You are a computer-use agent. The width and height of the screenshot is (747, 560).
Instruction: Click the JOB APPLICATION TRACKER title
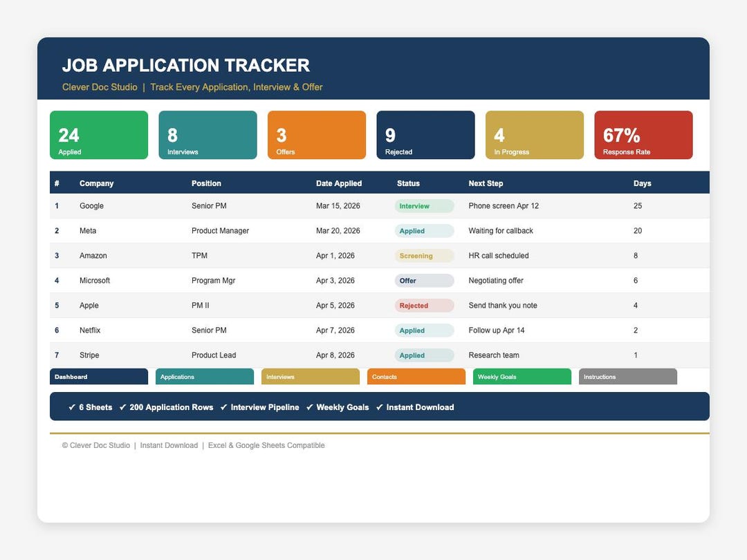pos(186,65)
